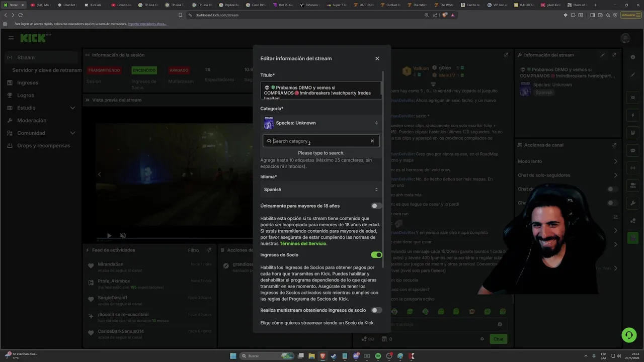Toggle multistream with partner income
Screen dimensions: 644x362
(x=376, y=310)
